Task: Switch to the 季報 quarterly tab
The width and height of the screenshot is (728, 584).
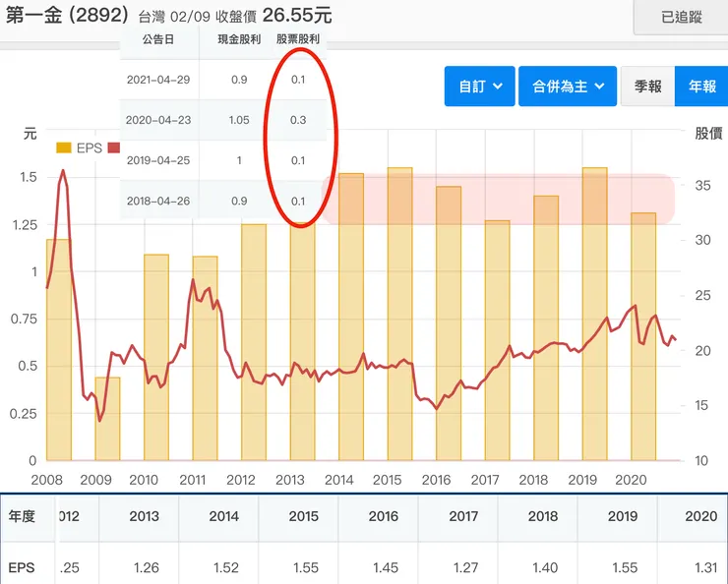Action: [x=647, y=87]
